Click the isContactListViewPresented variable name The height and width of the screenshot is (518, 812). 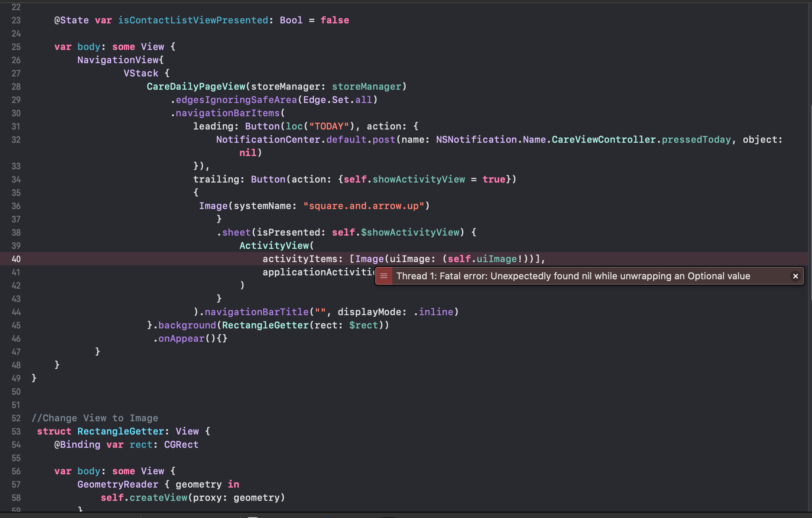click(x=193, y=20)
